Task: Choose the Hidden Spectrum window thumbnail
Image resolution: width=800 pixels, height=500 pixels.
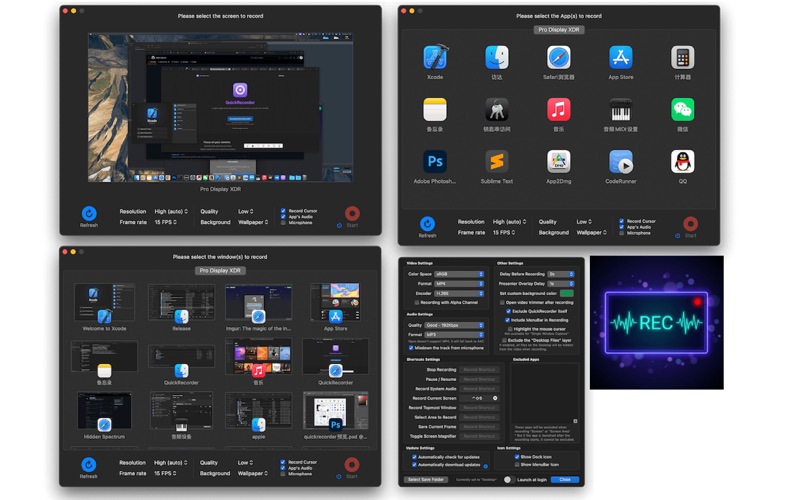Action: pyautogui.click(x=104, y=411)
